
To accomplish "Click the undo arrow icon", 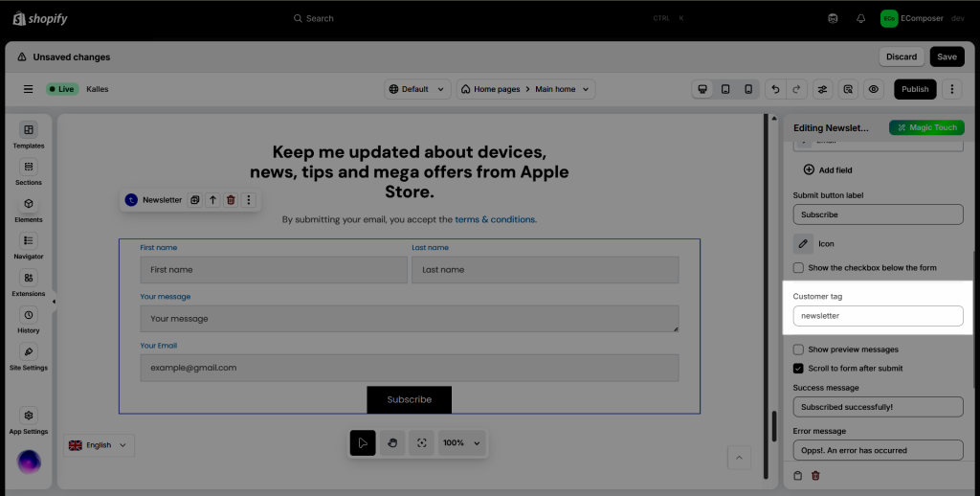I will point(775,89).
